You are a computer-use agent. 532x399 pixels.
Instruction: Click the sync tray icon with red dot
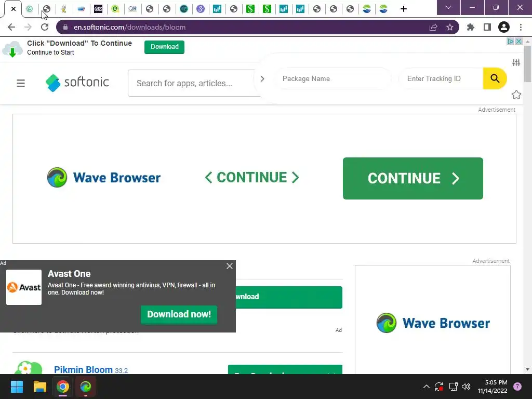tap(439, 387)
